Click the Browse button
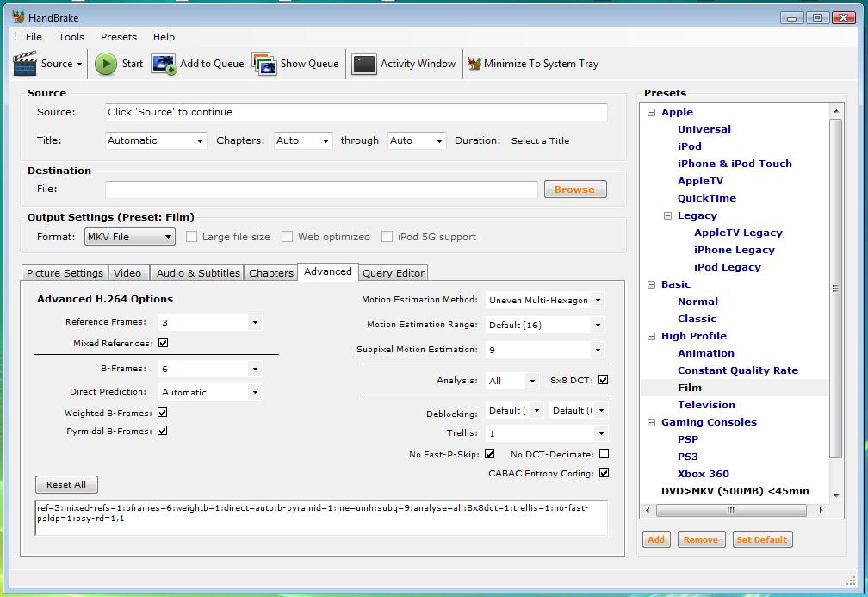Image resolution: width=868 pixels, height=597 pixels. (575, 190)
